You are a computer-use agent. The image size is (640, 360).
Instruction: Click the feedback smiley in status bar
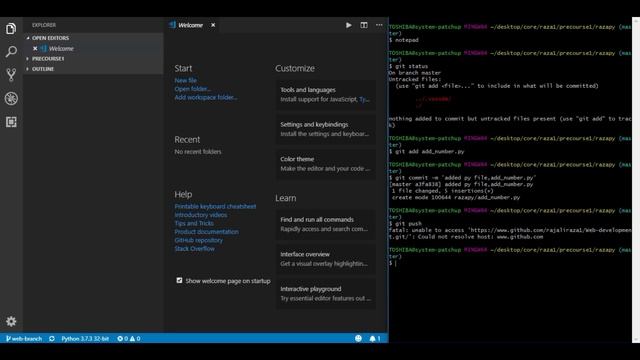(358, 338)
